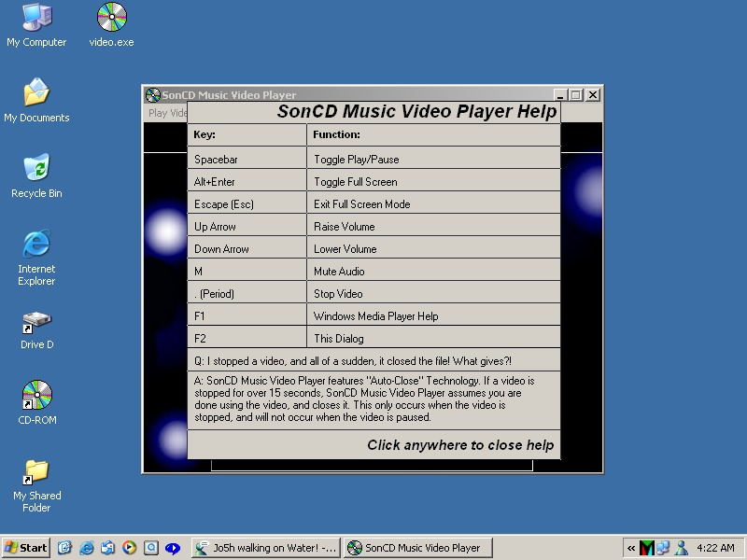Open the Play Video menu
Screen dimensions: 747x560
pos(167,113)
